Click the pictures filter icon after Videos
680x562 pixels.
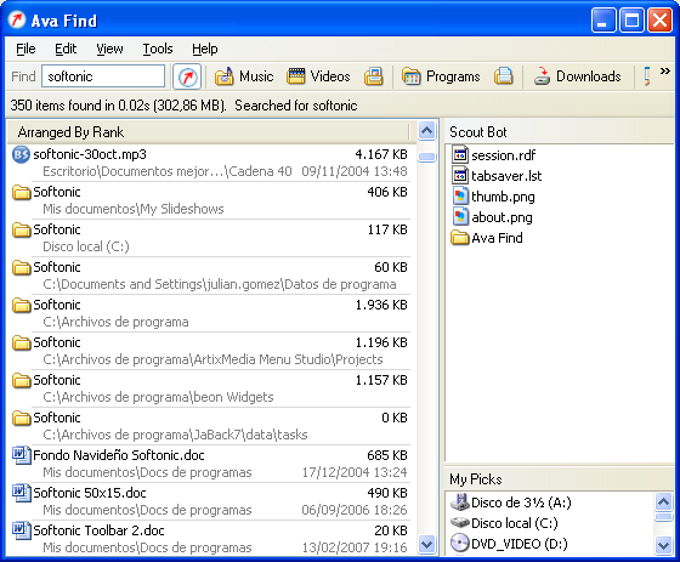click(373, 77)
